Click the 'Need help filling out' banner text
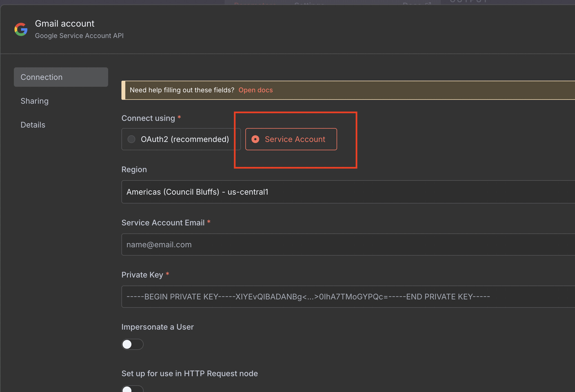Screen dimensions: 575x392 [x=182, y=90]
